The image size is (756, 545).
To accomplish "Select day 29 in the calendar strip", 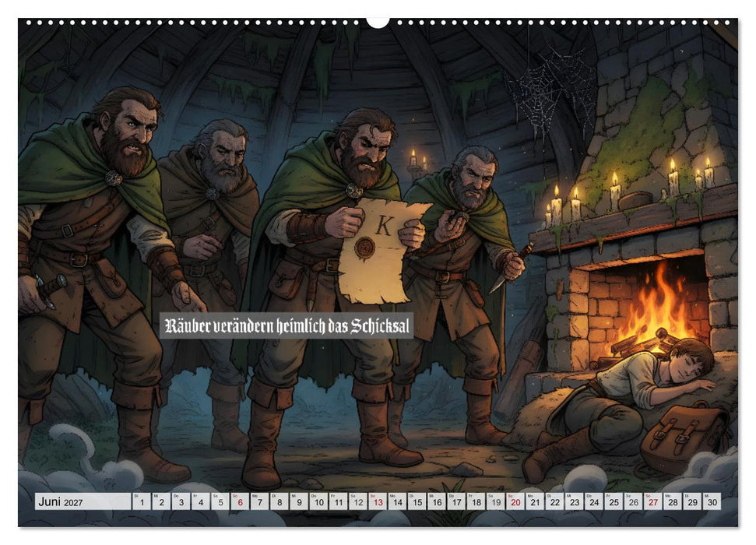I will click(x=693, y=501).
